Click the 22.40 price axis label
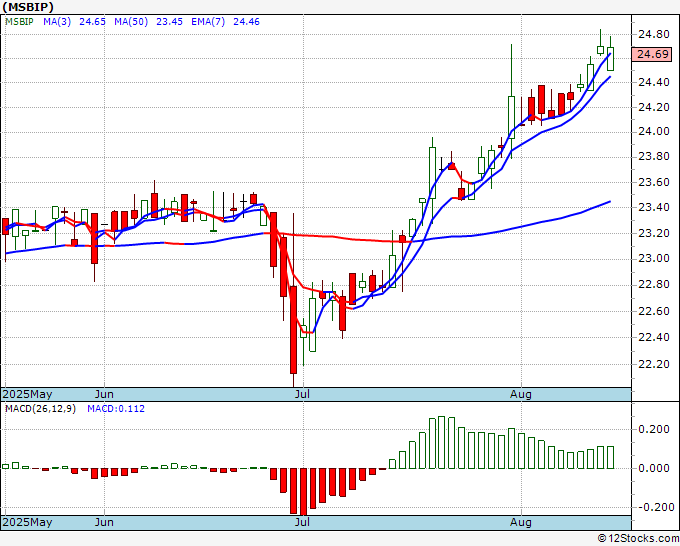This screenshot has width=680, height=546. tap(654, 337)
